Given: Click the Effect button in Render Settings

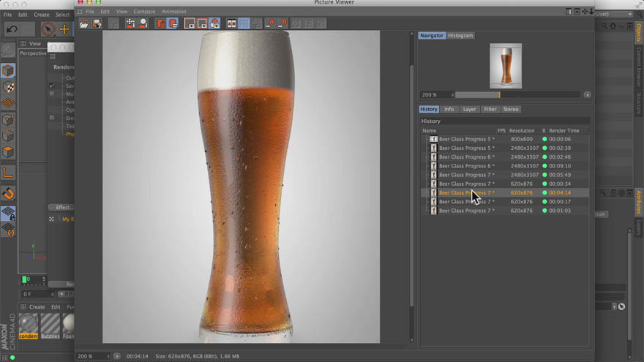Looking at the screenshot, I should click(x=61, y=207).
